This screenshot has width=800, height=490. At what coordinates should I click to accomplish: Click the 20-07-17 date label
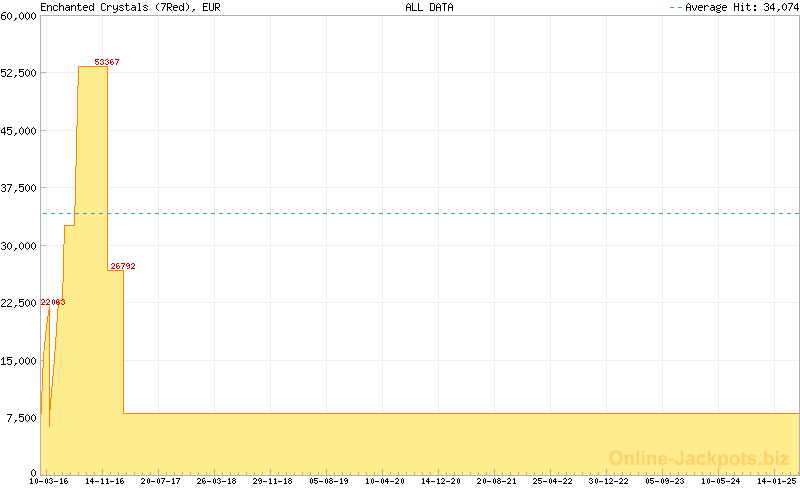point(161,481)
